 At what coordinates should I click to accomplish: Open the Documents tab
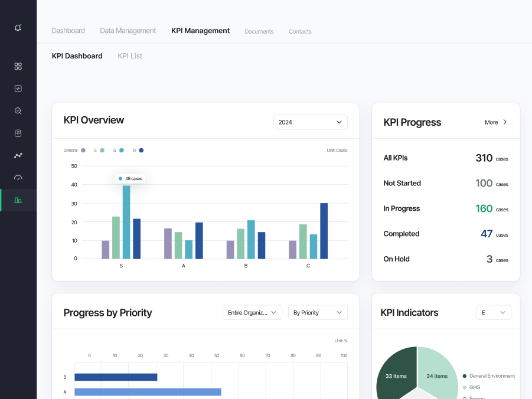tap(259, 31)
